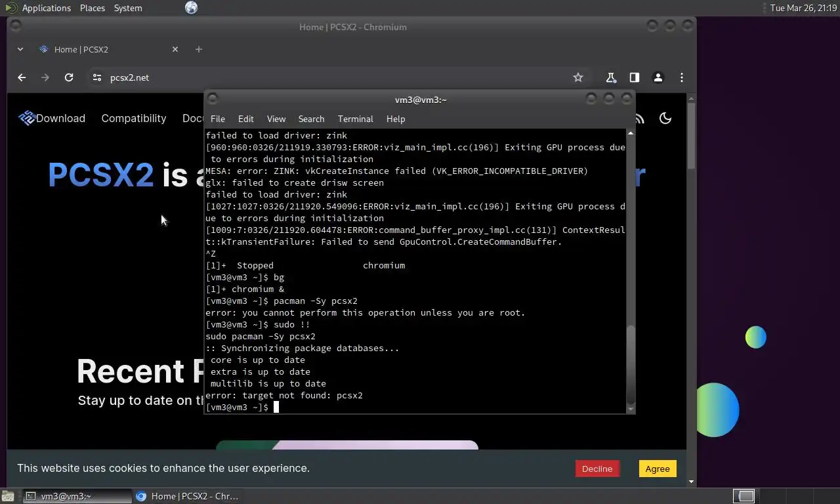The image size is (840, 504).
Task: Open the Compatibility link on PCSX2 site
Action: (134, 118)
